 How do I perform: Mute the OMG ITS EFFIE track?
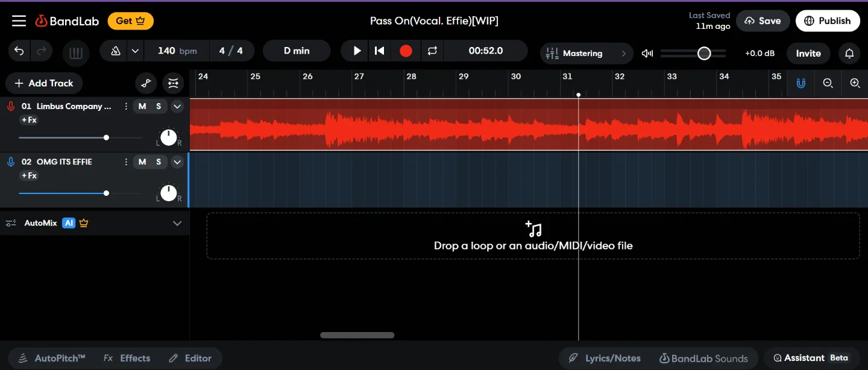pyautogui.click(x=142, y=162)
